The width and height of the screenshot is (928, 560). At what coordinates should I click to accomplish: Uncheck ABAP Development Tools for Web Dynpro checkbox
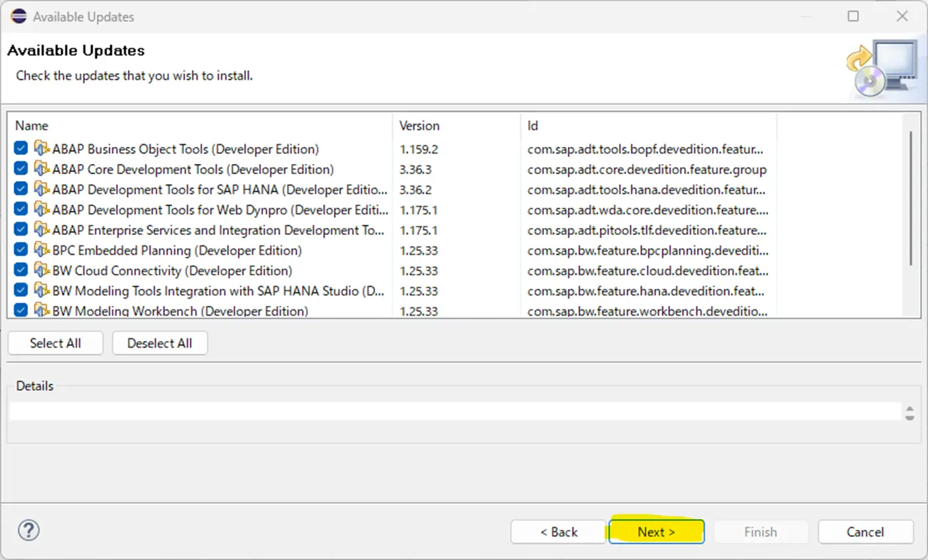[21, 209]
